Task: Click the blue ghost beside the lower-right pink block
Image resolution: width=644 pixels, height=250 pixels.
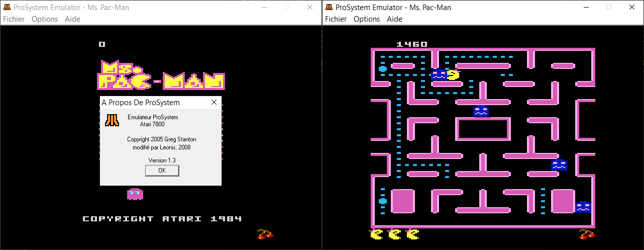Action: (583, 207)
